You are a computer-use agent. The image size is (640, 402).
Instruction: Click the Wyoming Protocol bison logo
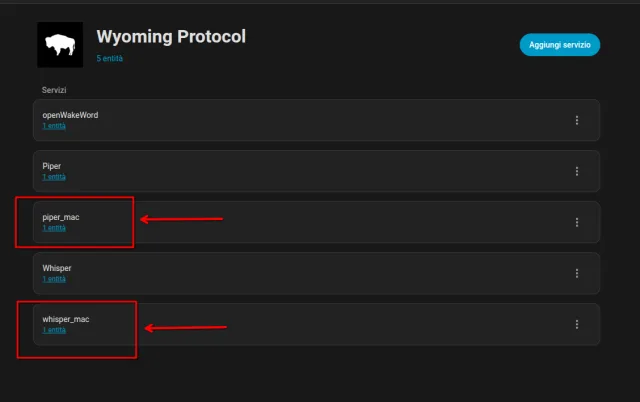tap(60, 45)
